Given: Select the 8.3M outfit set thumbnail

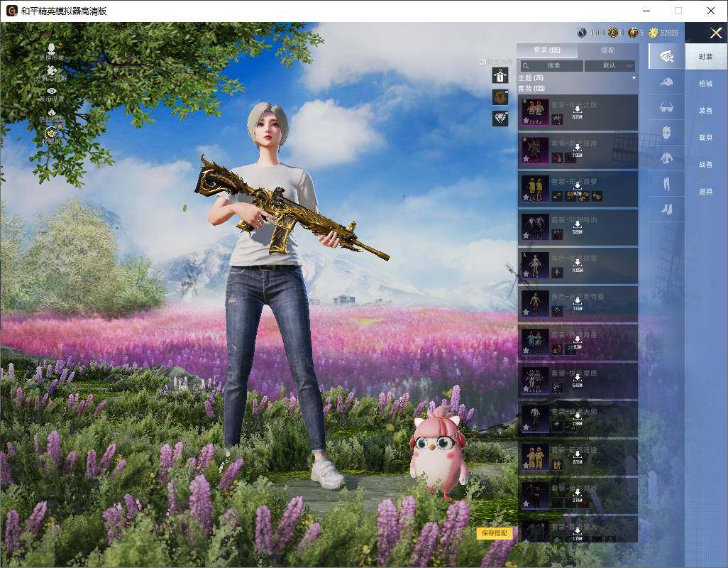Looking at the screenshot, I should coord(535,342).
